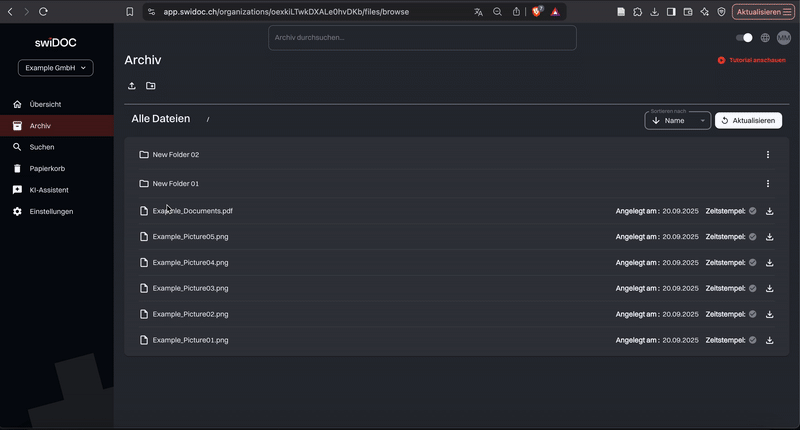Screen dimensions: 800x430
Task: Click the Tutorial anschauen link
Action: [x=751, y=60]
